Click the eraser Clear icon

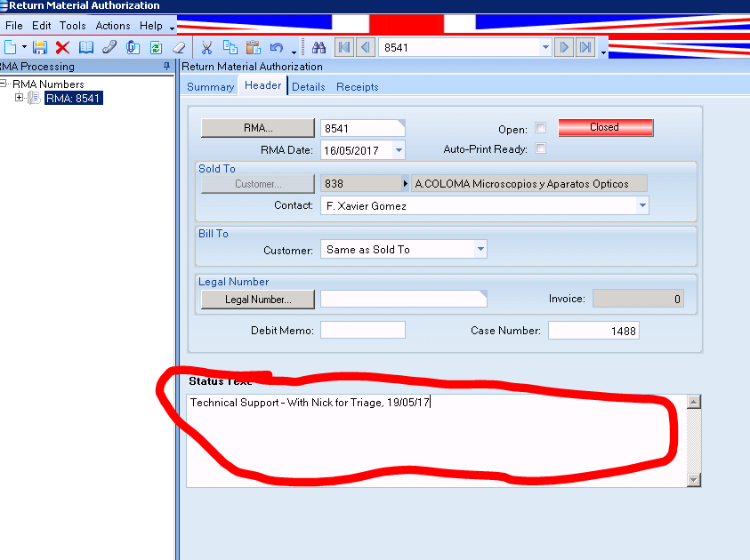coord(179,47)
